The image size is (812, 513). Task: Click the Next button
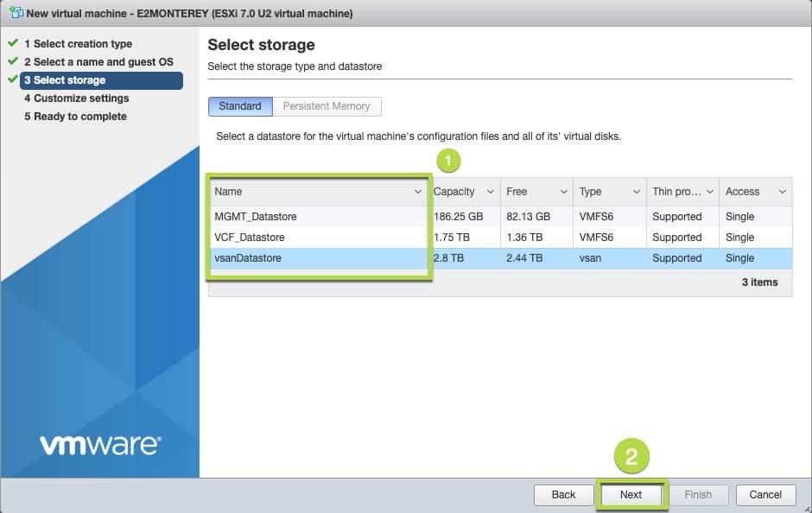[631, 495]
